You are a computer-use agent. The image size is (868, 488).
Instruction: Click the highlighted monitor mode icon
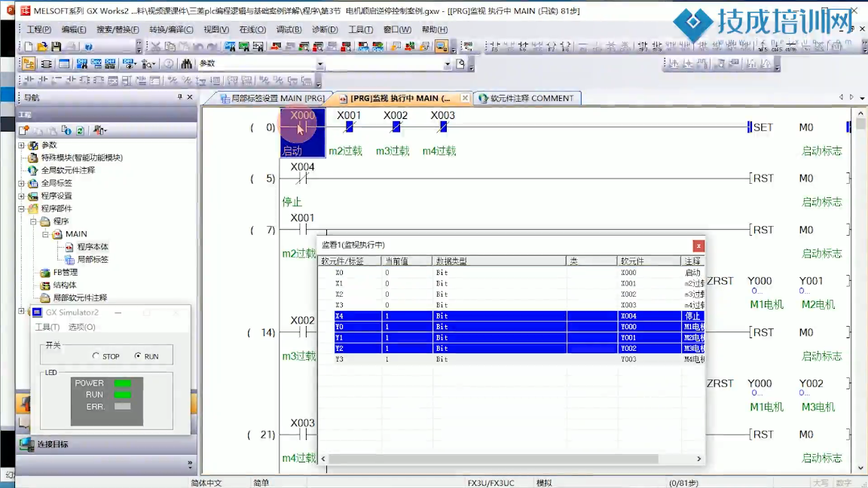pos(442,47)
